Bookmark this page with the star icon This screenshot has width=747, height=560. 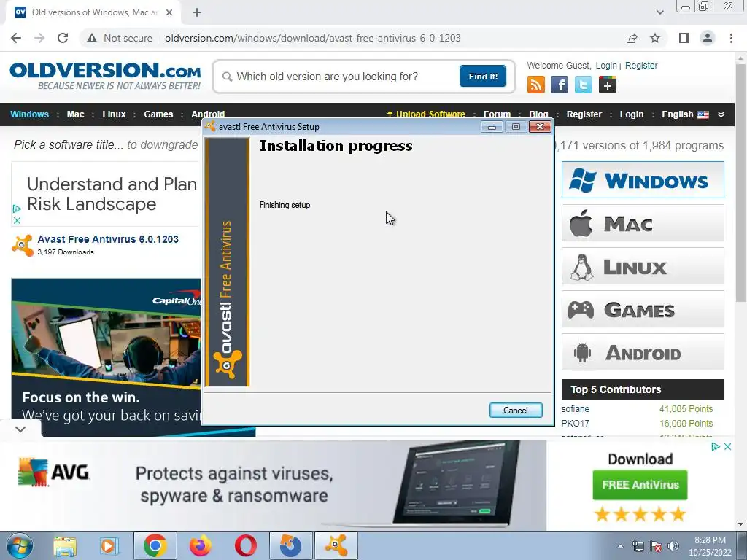point(655,38)
